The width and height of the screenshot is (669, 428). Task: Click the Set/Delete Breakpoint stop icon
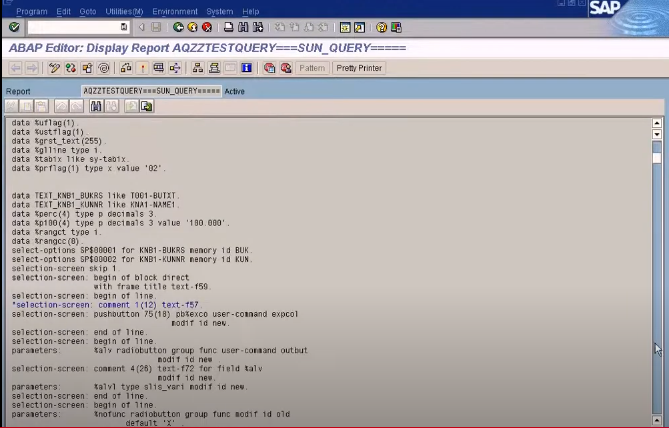(269, 68)
